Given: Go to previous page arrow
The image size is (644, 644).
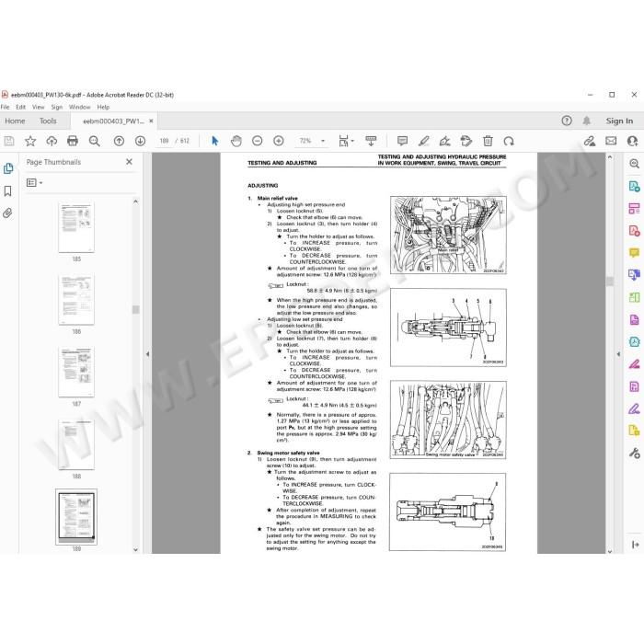Looking at the screenshot, I should tap(119, 142).
